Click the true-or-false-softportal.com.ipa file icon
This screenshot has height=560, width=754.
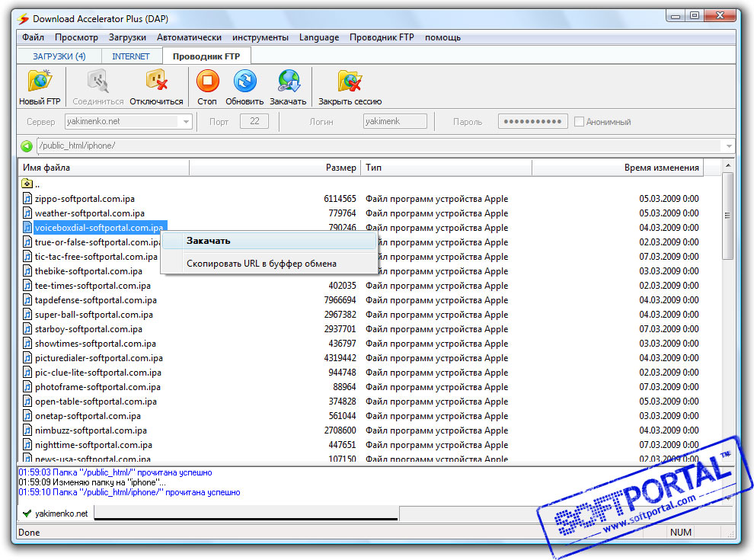tap(28, 242)
